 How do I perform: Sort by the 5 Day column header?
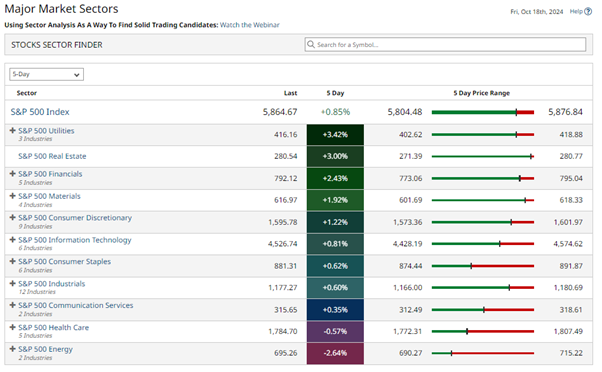point(335,93)
